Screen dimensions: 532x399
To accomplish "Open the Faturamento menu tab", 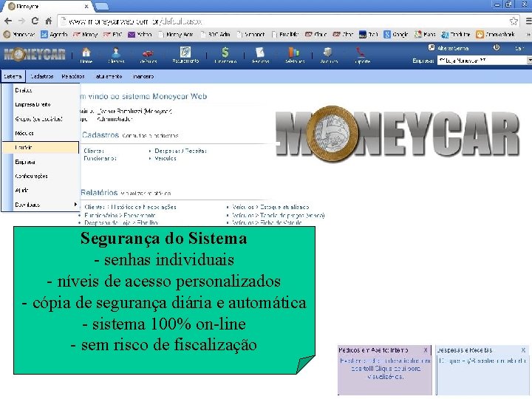I will click(x=109, y=76).
